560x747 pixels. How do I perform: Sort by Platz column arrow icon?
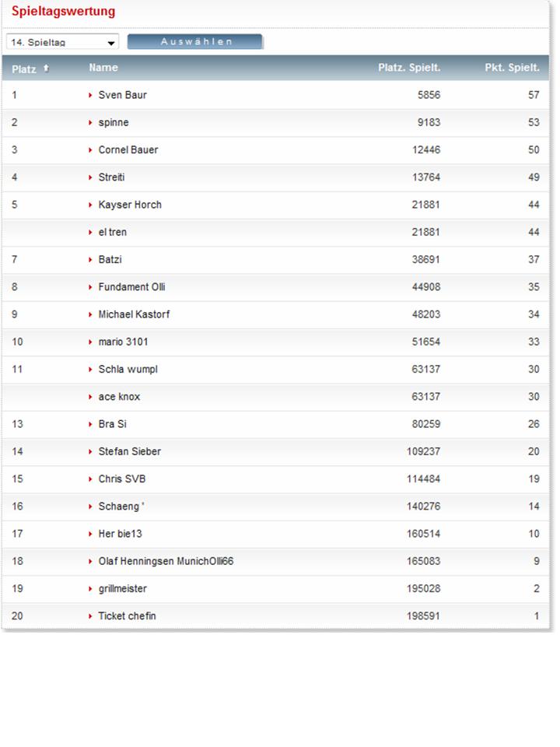[x=46, y=68]
